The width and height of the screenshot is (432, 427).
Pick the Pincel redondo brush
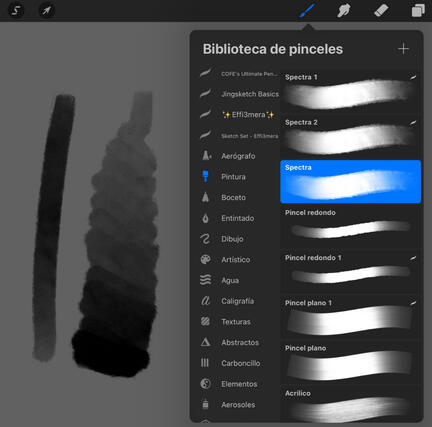(x=350, y=227)
